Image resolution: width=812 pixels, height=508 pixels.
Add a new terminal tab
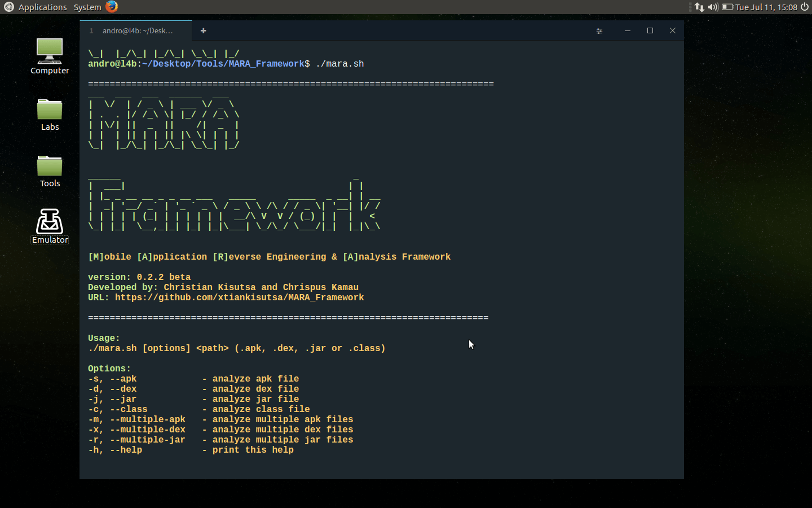(x=203, y=31)
